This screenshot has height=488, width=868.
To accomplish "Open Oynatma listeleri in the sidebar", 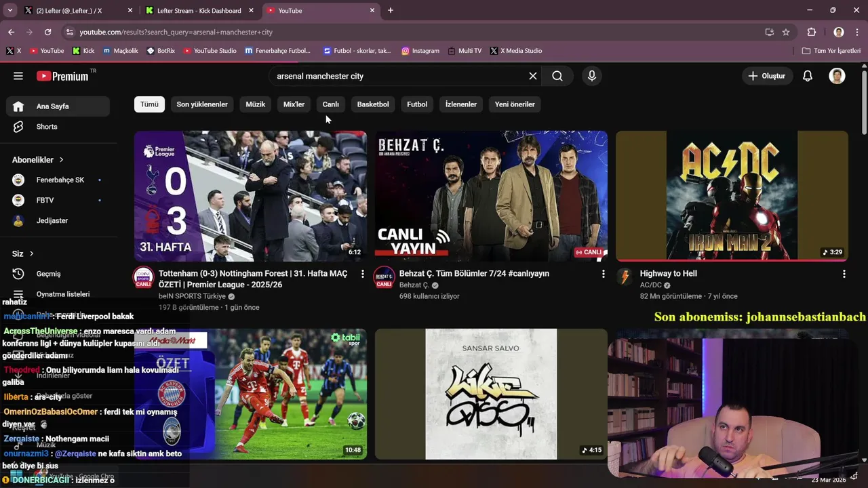I will coord(58,294).
